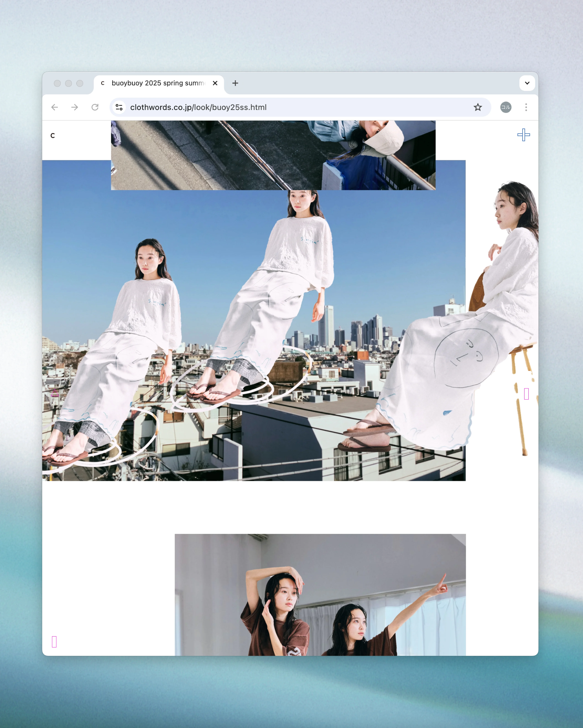Click the clothwords.co.jp address bar URL

(x=198, y=107)
